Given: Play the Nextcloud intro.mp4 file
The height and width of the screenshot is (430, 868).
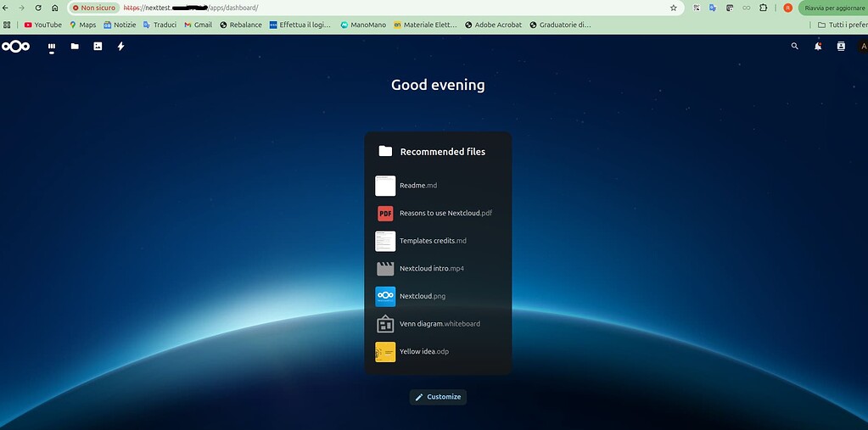Looking at the screenshot, I should (431, 269).
